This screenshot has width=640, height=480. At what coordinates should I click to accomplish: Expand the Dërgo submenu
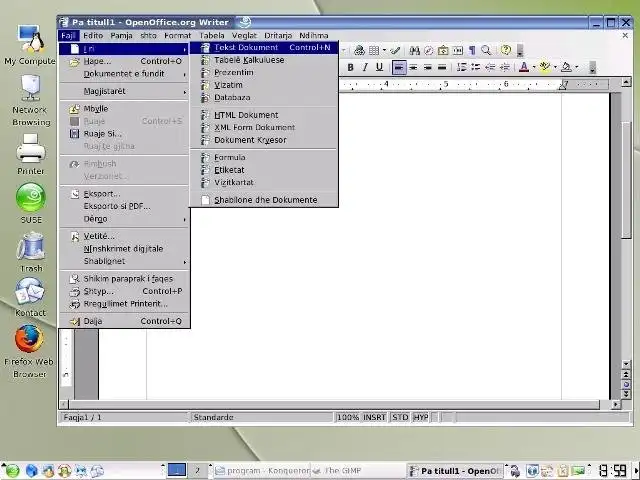(124, 219)
